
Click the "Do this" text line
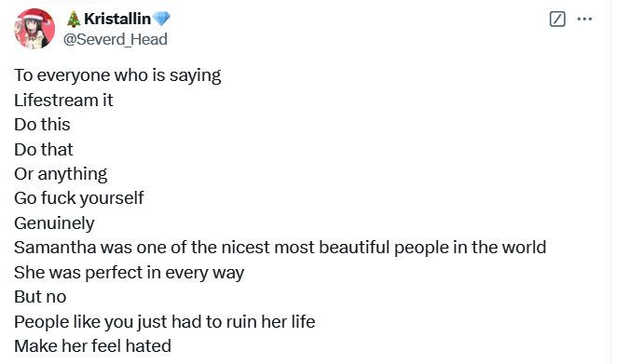point(42,125)
